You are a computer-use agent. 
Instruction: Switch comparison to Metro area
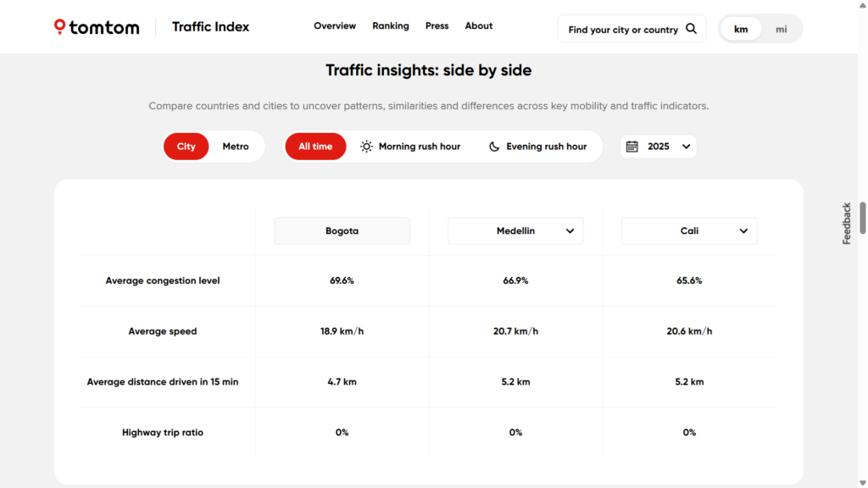pos(236,147)
